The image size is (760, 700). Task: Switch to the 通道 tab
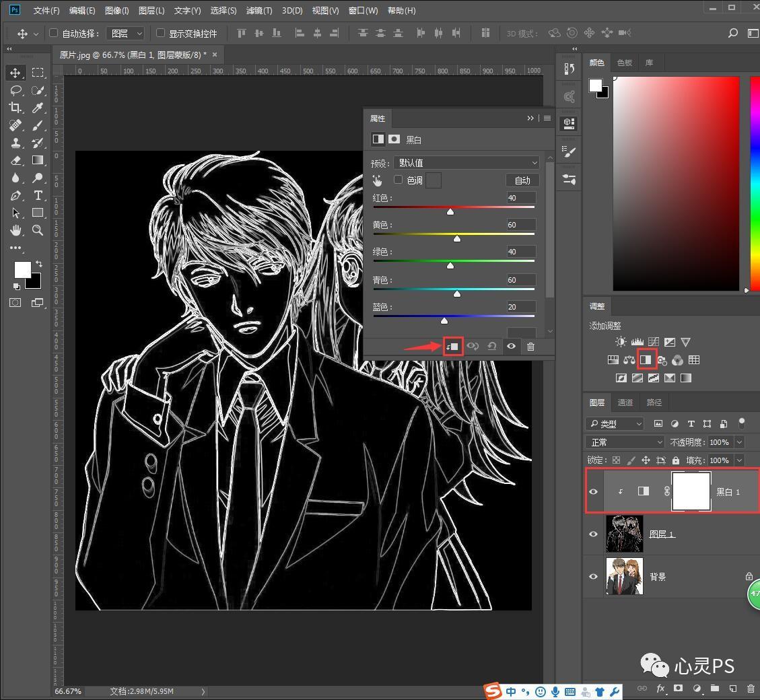(625, 403)
